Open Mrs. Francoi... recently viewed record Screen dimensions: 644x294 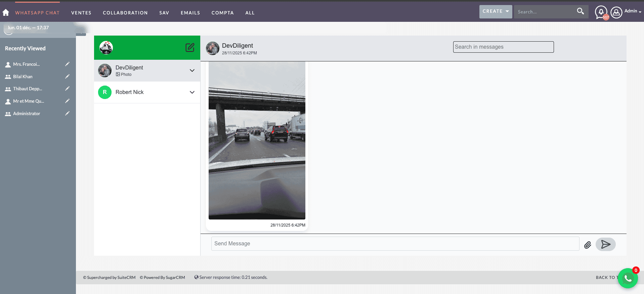tap(26, 64)
